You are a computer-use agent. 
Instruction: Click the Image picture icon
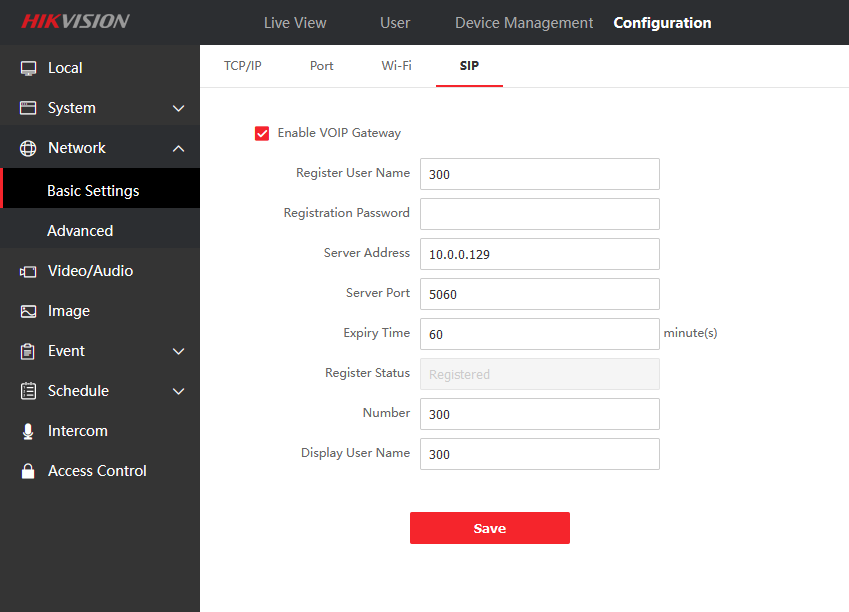pyautogui.click(x=28, y=311)
